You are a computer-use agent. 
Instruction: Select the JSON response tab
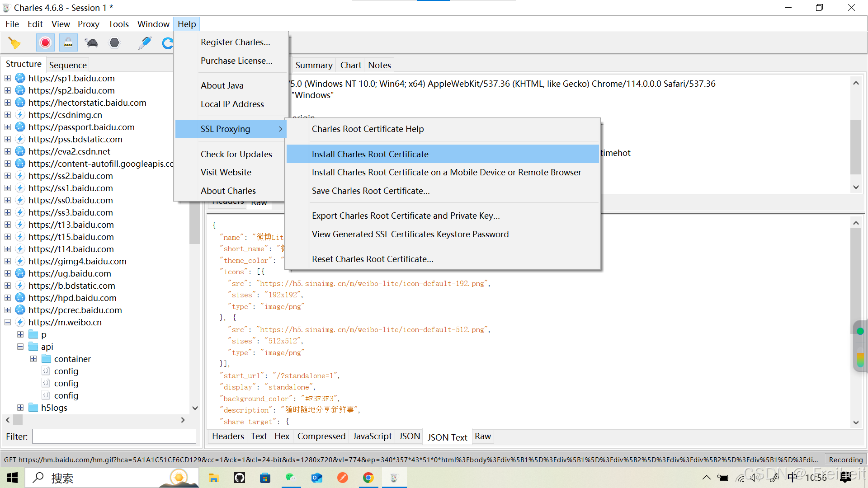(410, 436)
